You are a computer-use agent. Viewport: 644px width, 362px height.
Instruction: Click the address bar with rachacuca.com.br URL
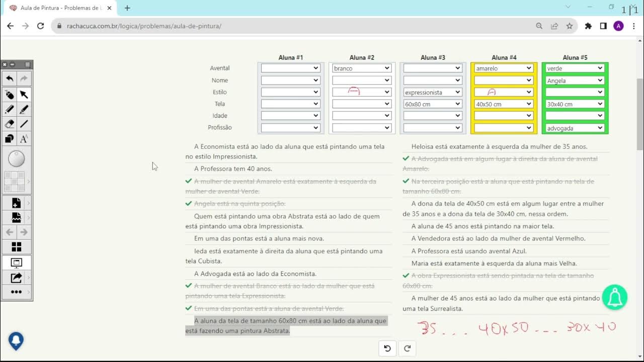[x=292, y=26]
